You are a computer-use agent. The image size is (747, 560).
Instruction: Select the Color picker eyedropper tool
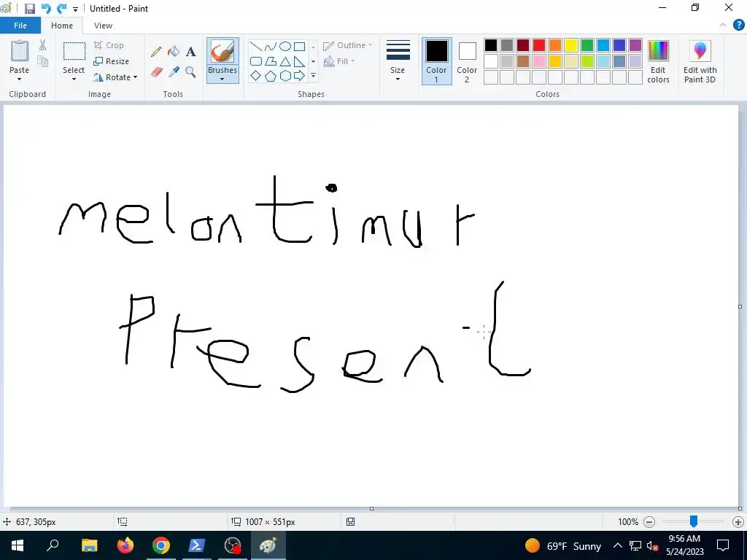[174, 72]
